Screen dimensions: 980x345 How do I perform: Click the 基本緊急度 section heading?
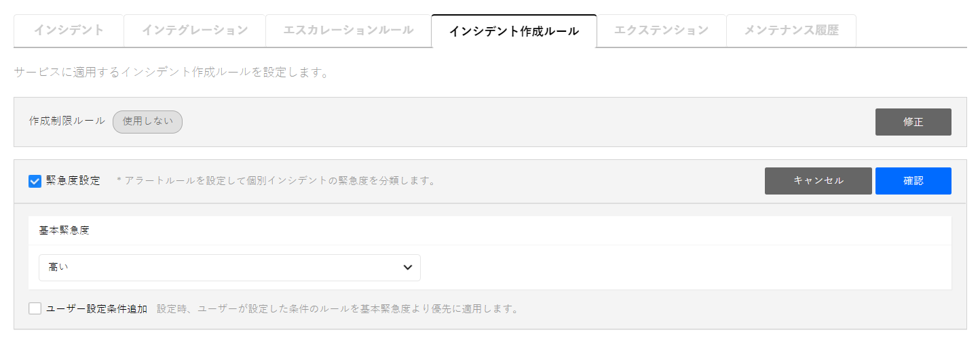click(64, 230)
